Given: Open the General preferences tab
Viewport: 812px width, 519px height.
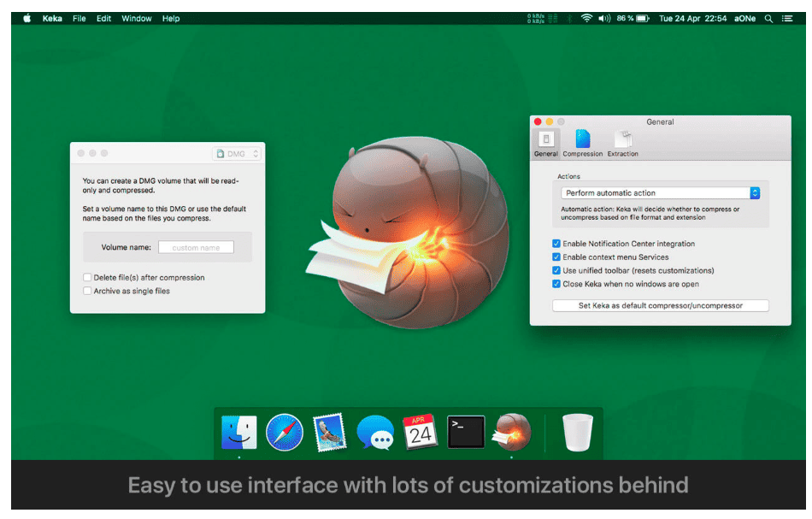Looking at the screenshot, I should pyautogui.click(x=546, y=144).
